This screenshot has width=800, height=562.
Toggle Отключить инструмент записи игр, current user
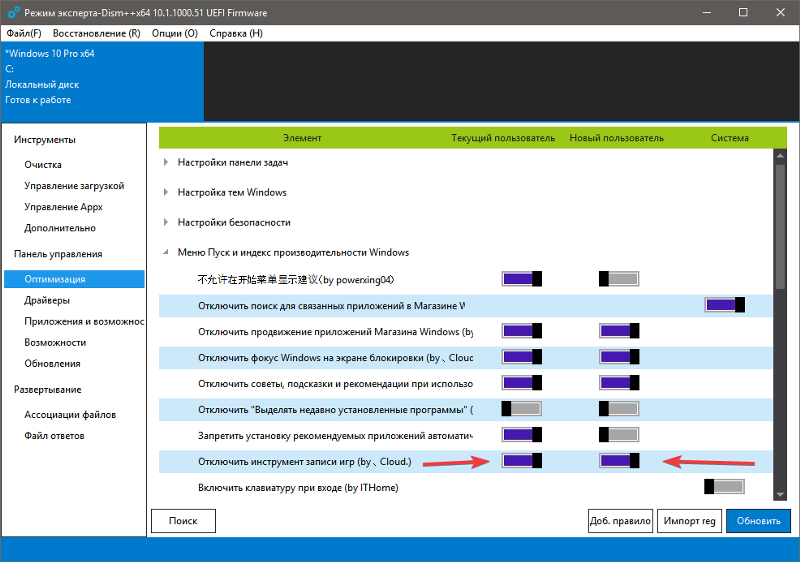(x=521, y=461)
